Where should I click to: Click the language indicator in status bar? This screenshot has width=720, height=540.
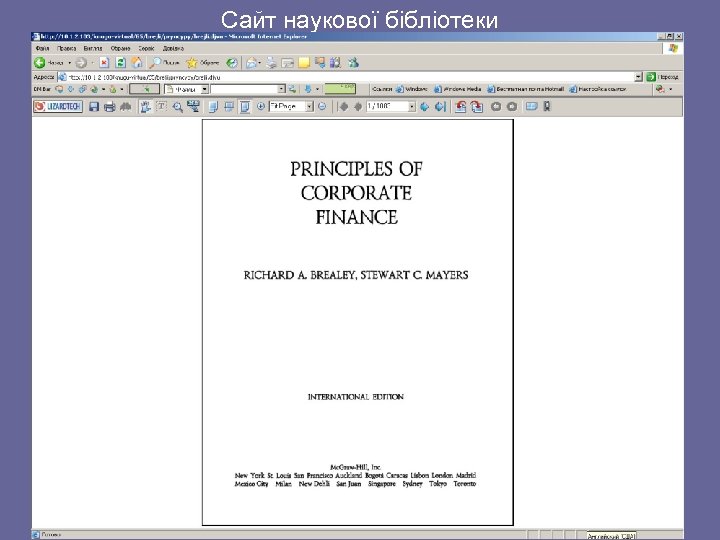pyautogui.click(x=611, y=536)
